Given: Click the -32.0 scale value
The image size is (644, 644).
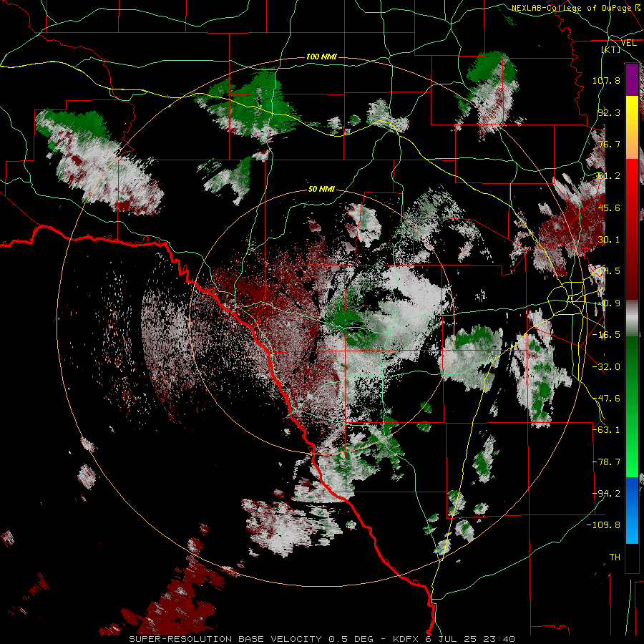Looking at the screenshot, I should point(606,367).
